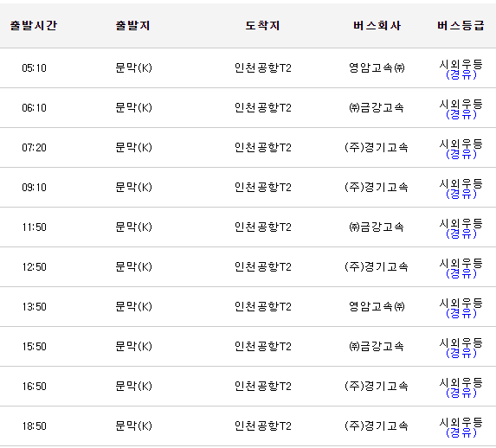Image resolution: width=496 pixels, height=448 pixels.
Task: Click 시외우등 grade in the 18:50 row
Action: click(x=461, y=423)
